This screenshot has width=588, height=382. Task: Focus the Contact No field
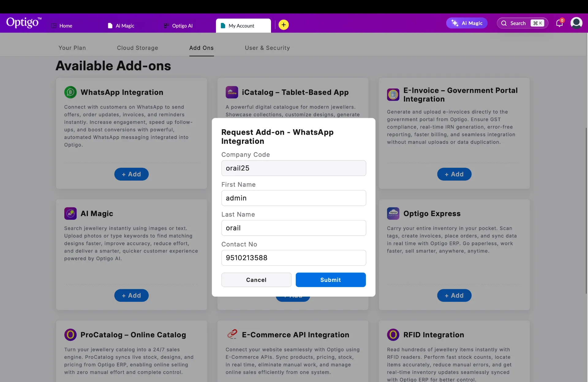click(x=293, y=258)
